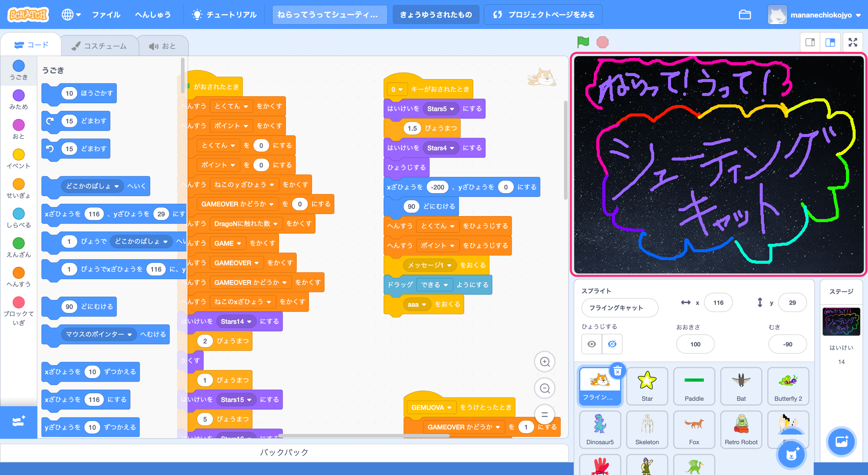The image size is (868, 475).
Task: Click プロジェクトページをみる button
Action: pos(543,15)
